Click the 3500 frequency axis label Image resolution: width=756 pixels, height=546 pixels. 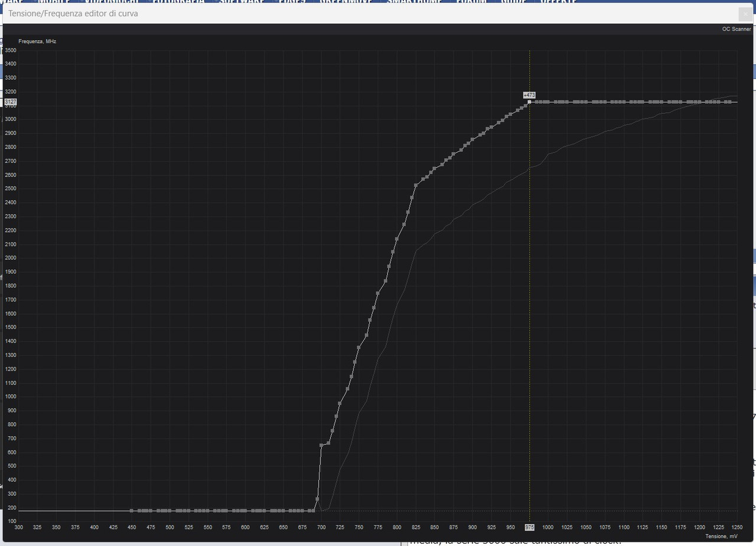tap(11, 50)
